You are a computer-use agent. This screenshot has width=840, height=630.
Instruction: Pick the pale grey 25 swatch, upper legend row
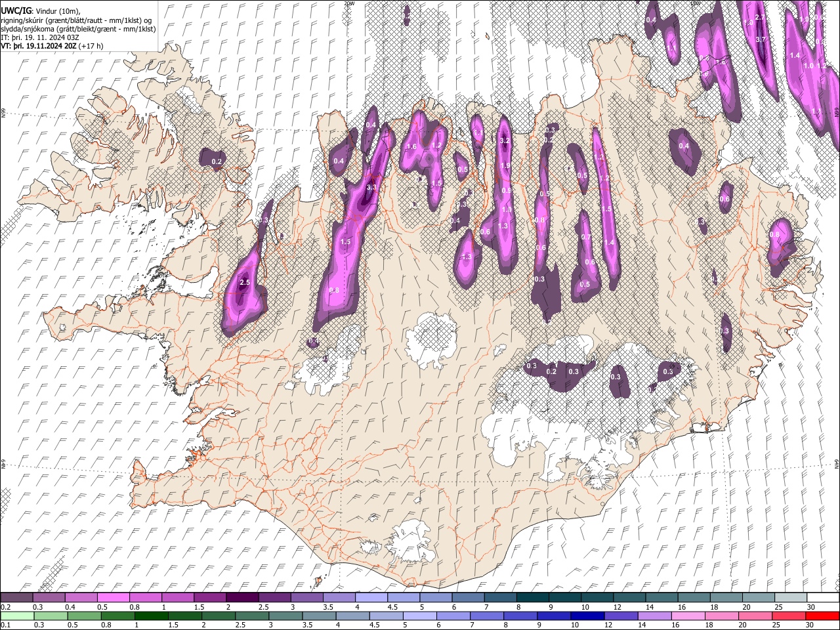pos(791,598)
